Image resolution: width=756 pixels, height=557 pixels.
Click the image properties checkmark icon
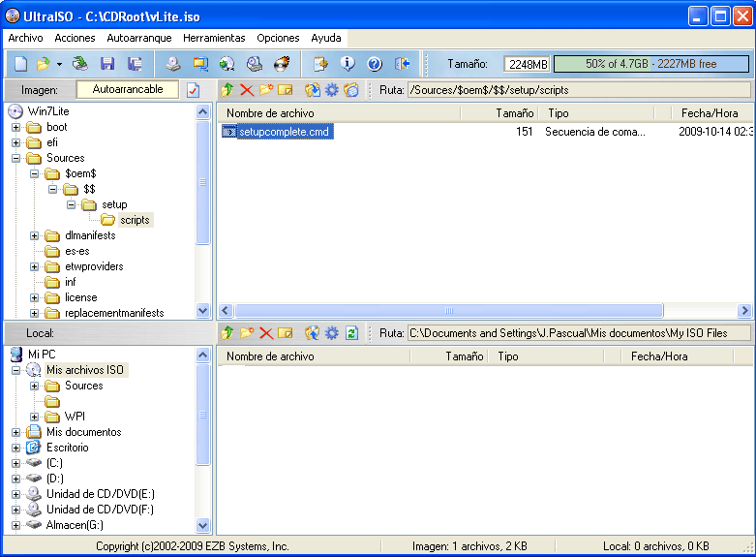pos(193,90)
